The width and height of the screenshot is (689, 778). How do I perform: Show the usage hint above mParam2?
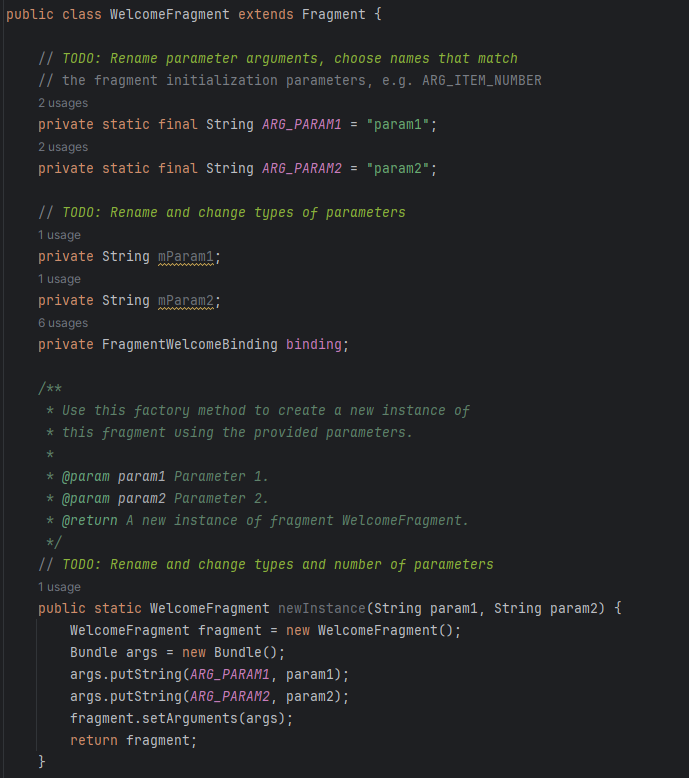pyautogui.click(x=59, y=279)
